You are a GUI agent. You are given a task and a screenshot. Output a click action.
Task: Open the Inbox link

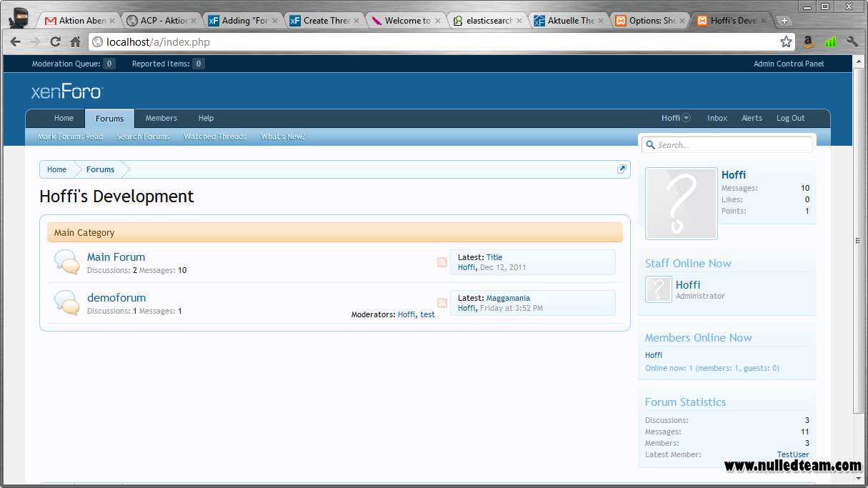tap(717, 119)
